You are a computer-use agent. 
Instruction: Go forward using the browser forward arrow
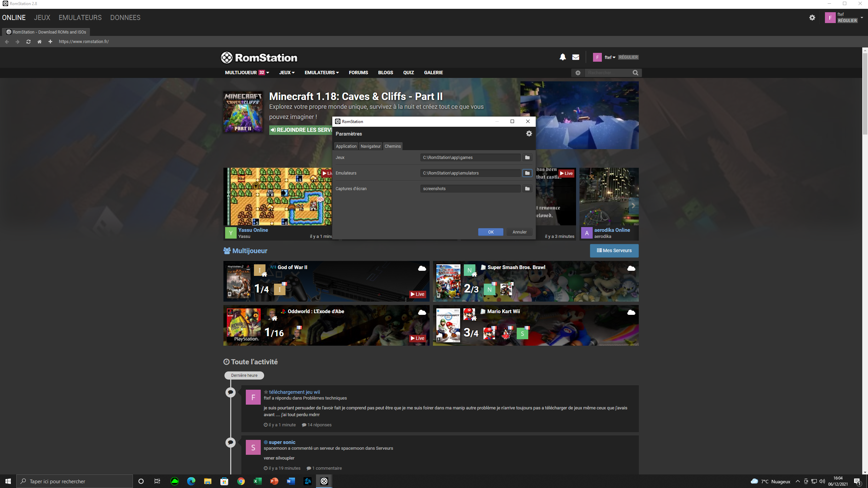(x=18, y=42)
